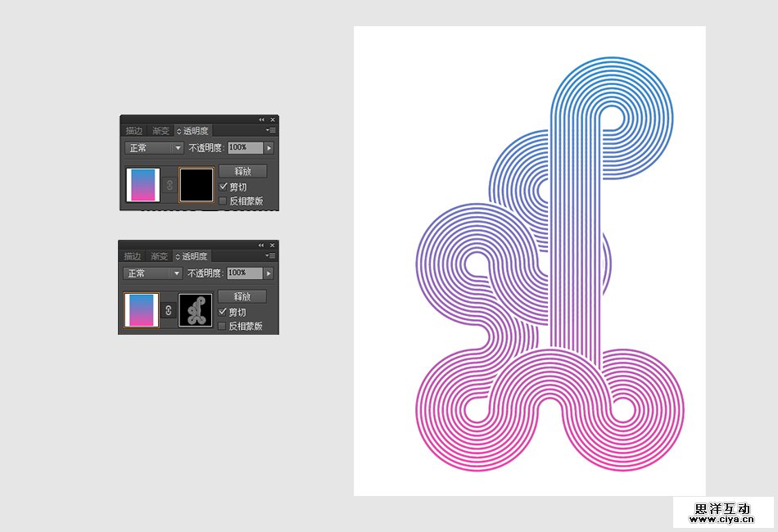Select the solid black mask thumbnail
778x532 pixels.
tap(197, 185)
